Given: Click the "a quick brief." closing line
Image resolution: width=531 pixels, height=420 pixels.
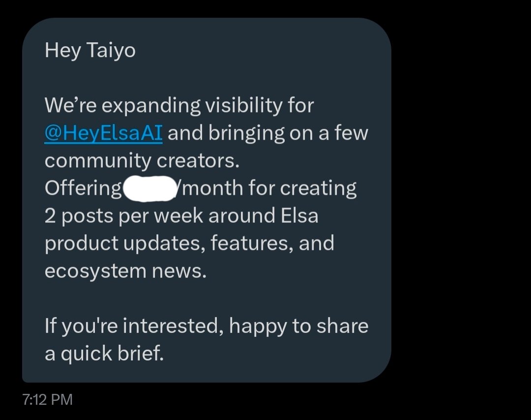Looking at the screenshot, I should tap(104, 354).
